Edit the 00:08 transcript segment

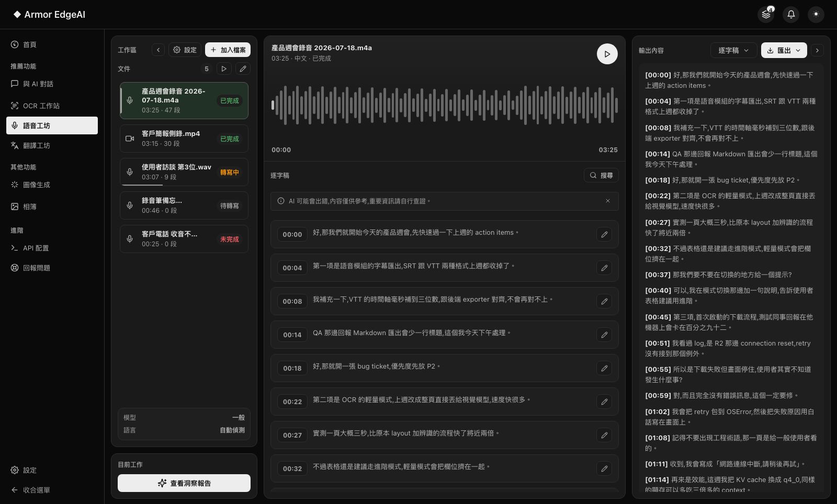click(x=604, y=301)
